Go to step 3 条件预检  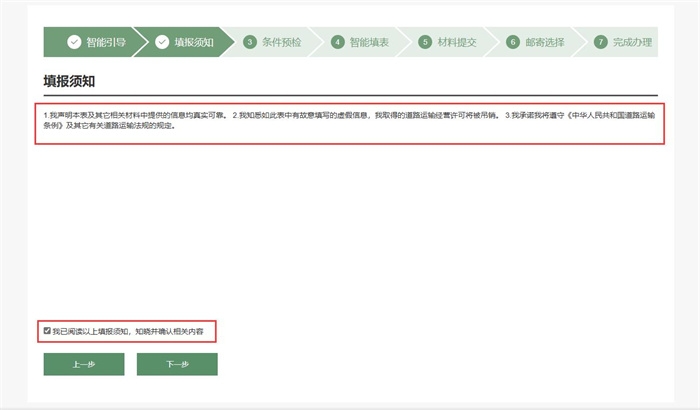click(x=272, y=42)
